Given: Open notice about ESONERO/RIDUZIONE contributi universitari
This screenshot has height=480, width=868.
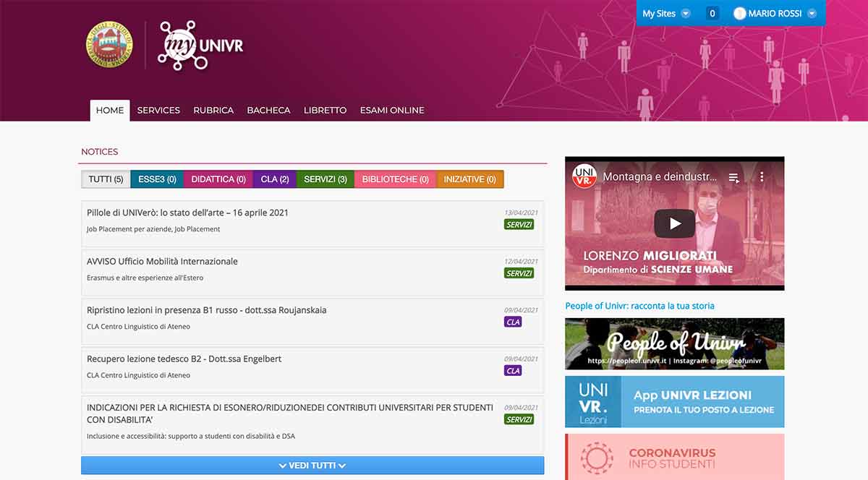Looking at the screenshot, I should click(x=290, y=413).
